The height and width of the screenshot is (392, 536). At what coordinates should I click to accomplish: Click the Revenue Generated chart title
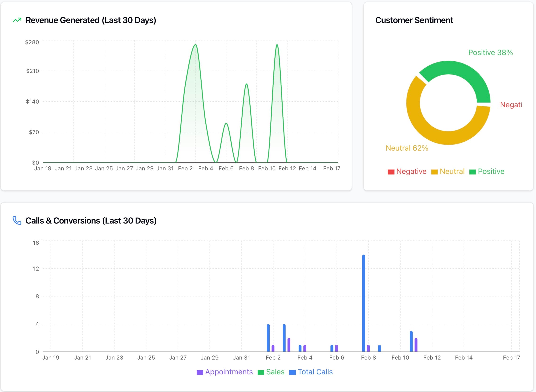[91, 20]
